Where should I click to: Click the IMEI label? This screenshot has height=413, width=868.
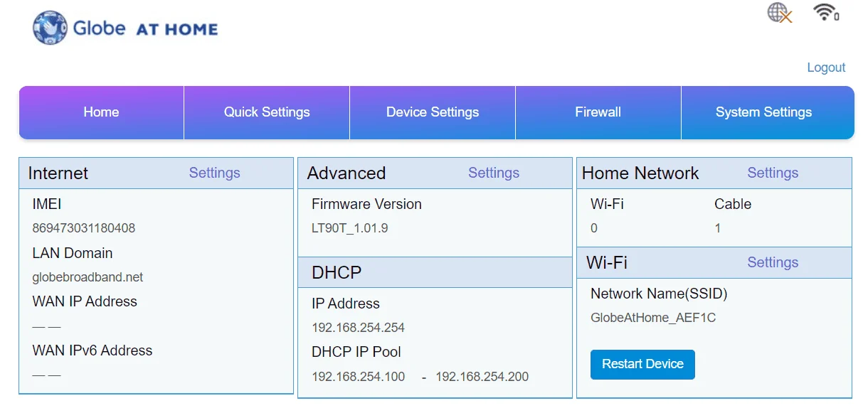click(47, 204)
